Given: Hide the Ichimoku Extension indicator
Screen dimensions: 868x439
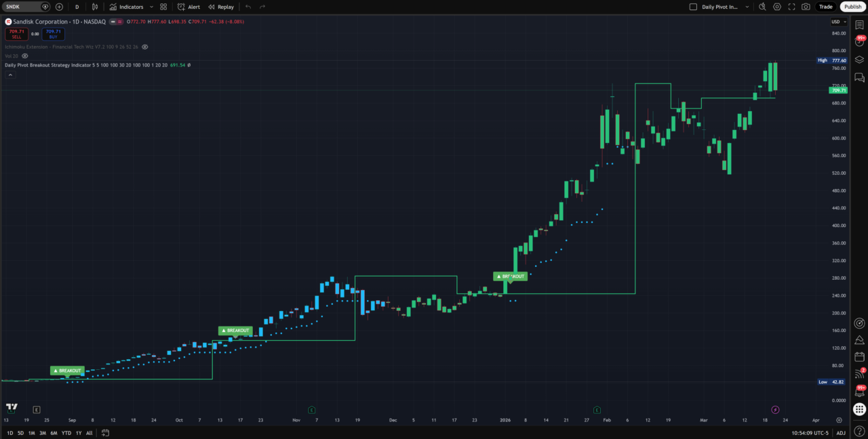Looking at the screenshot, I should click(x=144, y=47).
